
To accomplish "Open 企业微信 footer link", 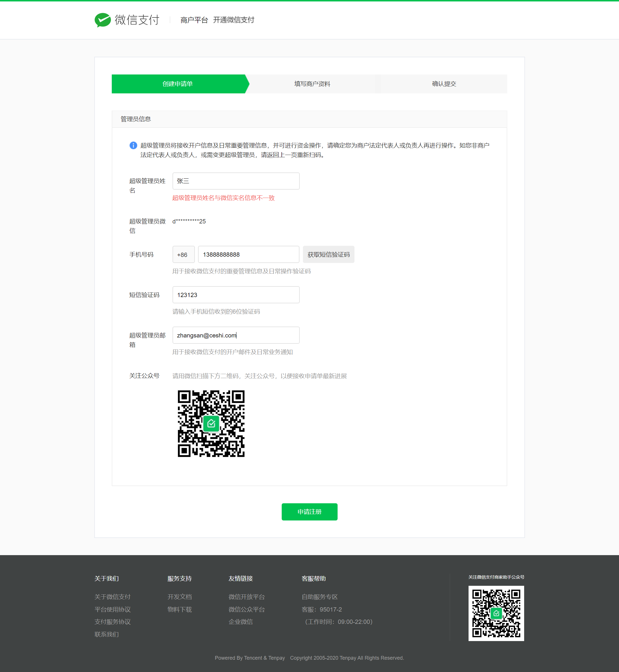I will point(240,622).
